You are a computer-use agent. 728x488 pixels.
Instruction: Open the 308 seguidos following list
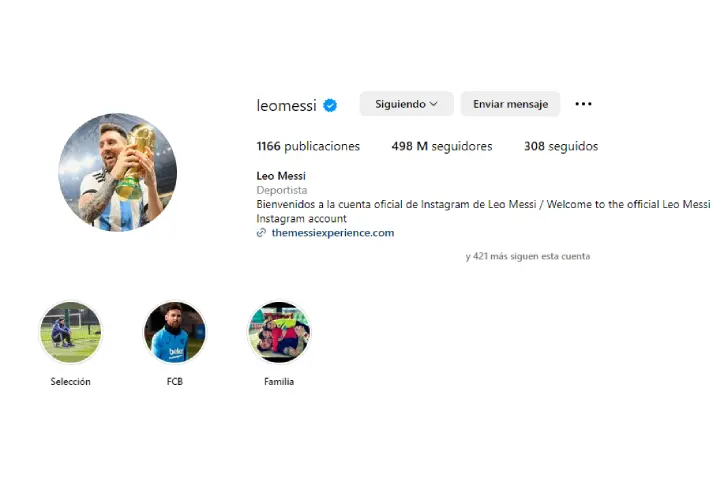561,146
